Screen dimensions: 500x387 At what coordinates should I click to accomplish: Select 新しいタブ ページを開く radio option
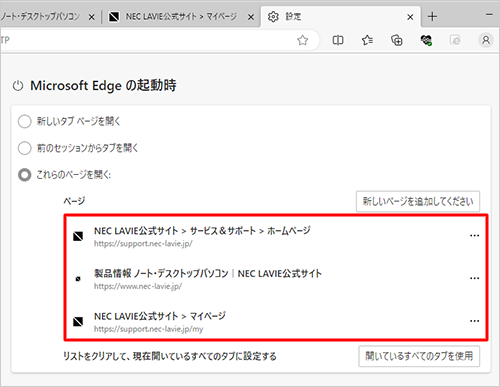pyautogui.click(x=25, y=121)
